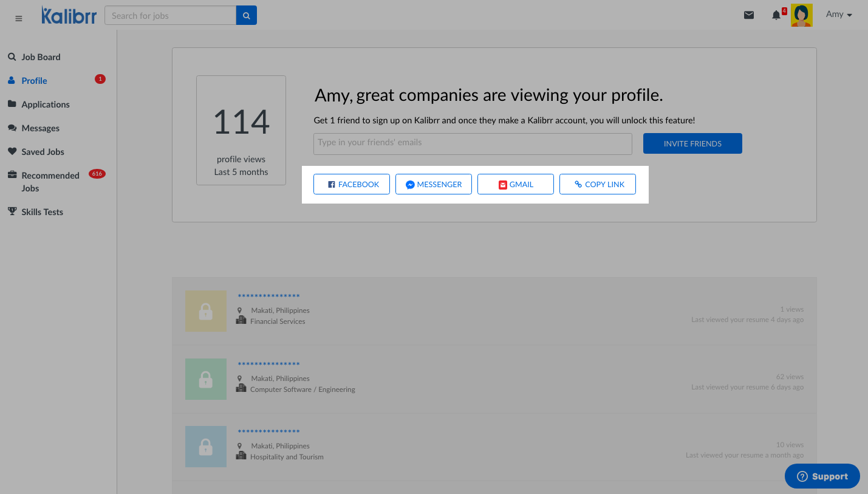Open Applications from the sidebar
The height and width of the screenshot is (494, 868).
[x=45, y=105]
